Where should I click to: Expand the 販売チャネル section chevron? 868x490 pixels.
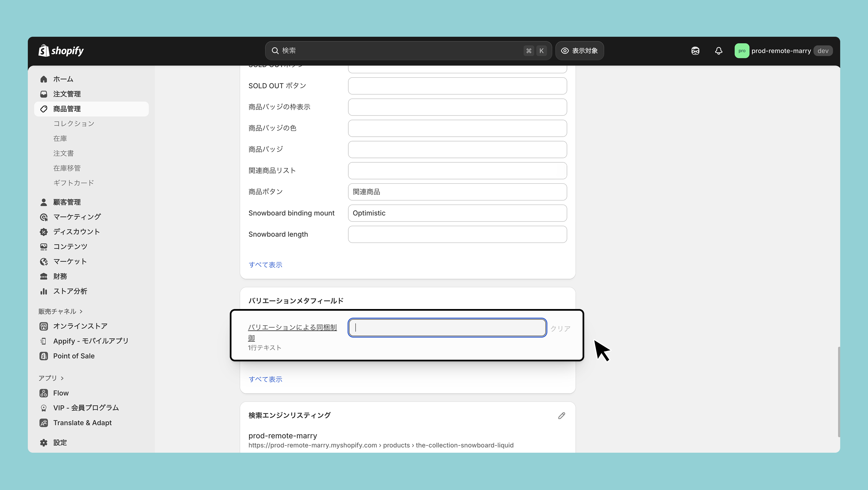81,311
